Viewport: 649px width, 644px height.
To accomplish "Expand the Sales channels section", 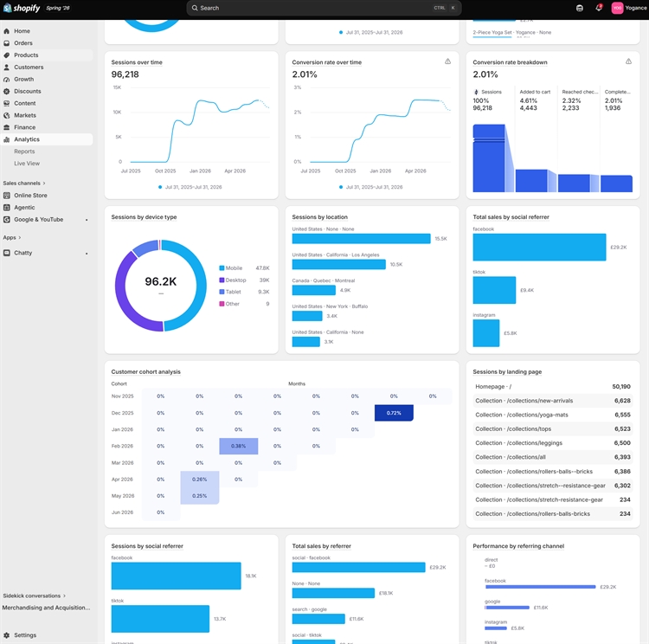I will (x=24, y=183).
